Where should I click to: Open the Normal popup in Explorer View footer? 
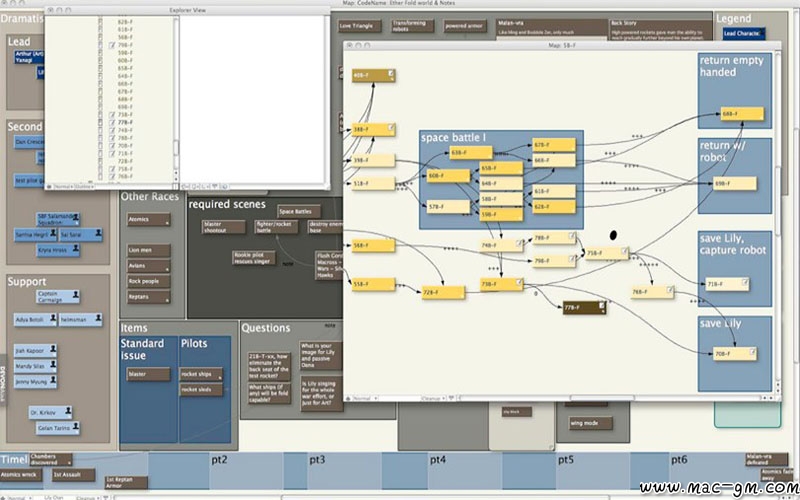pyautogui.click(x=63, y=186)
